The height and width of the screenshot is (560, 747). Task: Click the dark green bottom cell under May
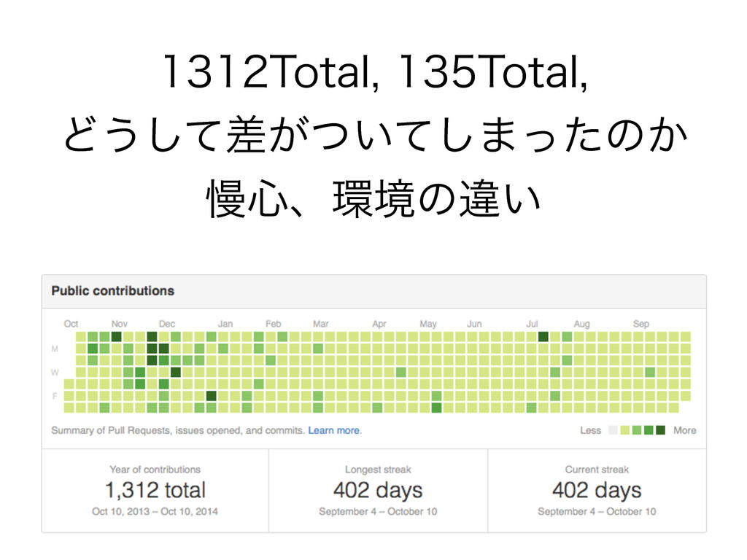(436, 408)
